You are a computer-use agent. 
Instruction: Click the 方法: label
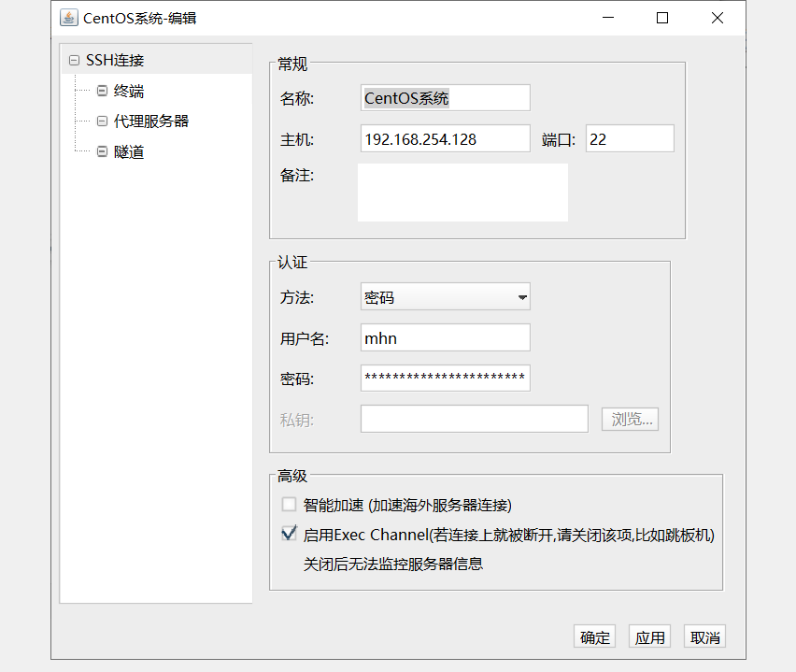(297, 297)
